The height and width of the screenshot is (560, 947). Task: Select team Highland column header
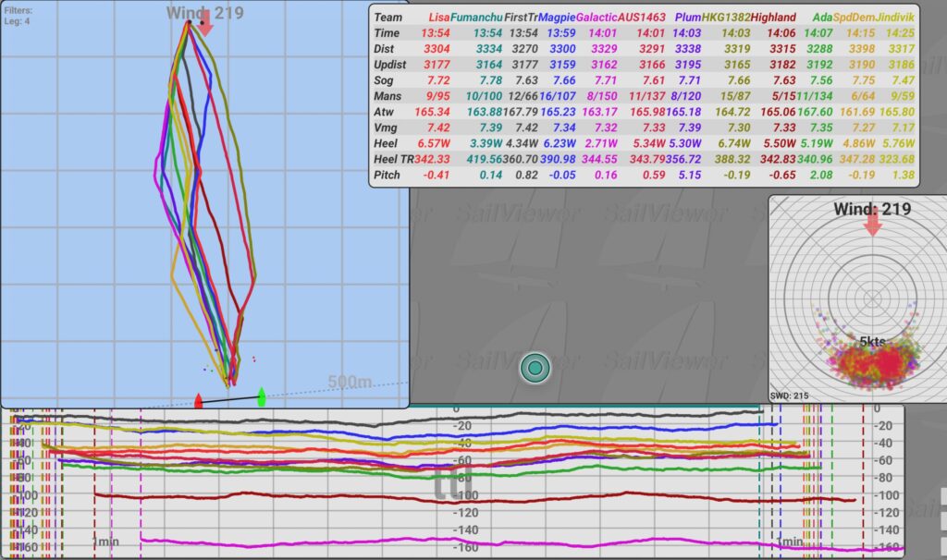coord(773,18)
